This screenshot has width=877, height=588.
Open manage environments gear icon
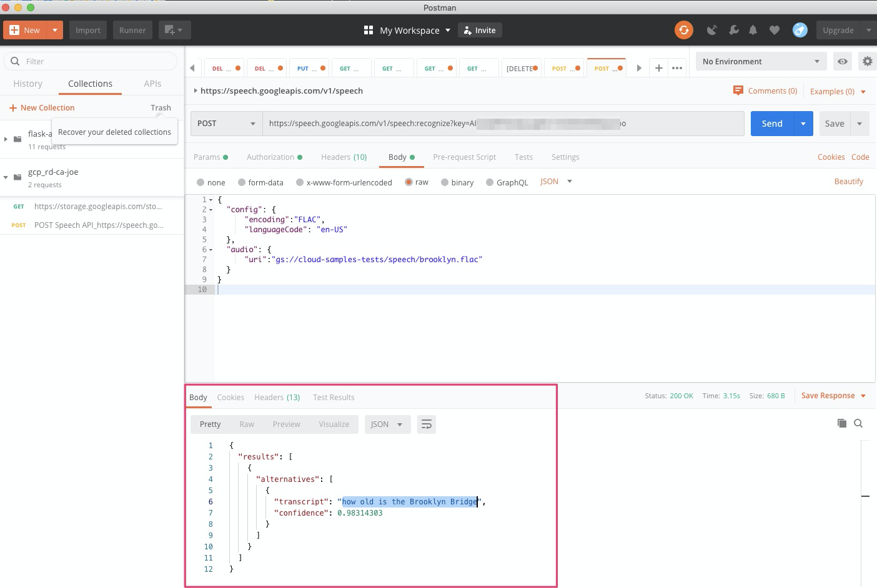pyautogui.click(x=867, y=61)
